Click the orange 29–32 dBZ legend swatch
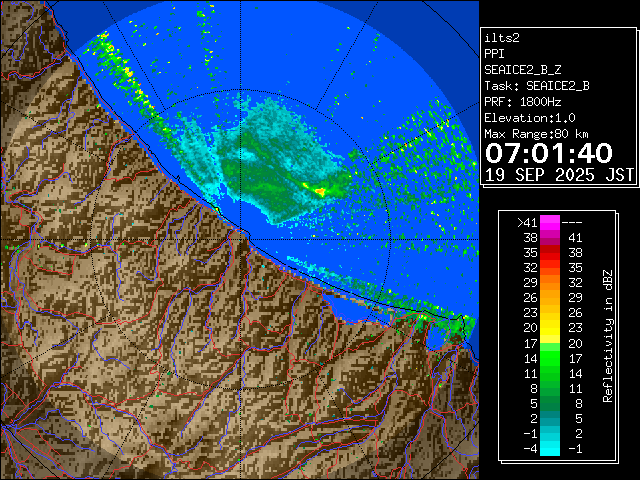Image resolution: width=640 pixels, height=480 pixels. point(549,283)
